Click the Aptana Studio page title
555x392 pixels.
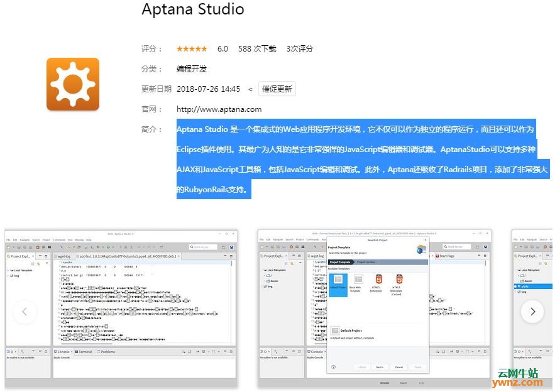click(x=193, y=9)
